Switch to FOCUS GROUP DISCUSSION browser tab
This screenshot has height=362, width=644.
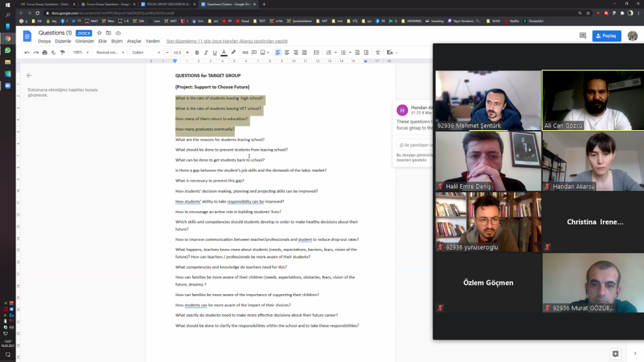click(168, 4)
